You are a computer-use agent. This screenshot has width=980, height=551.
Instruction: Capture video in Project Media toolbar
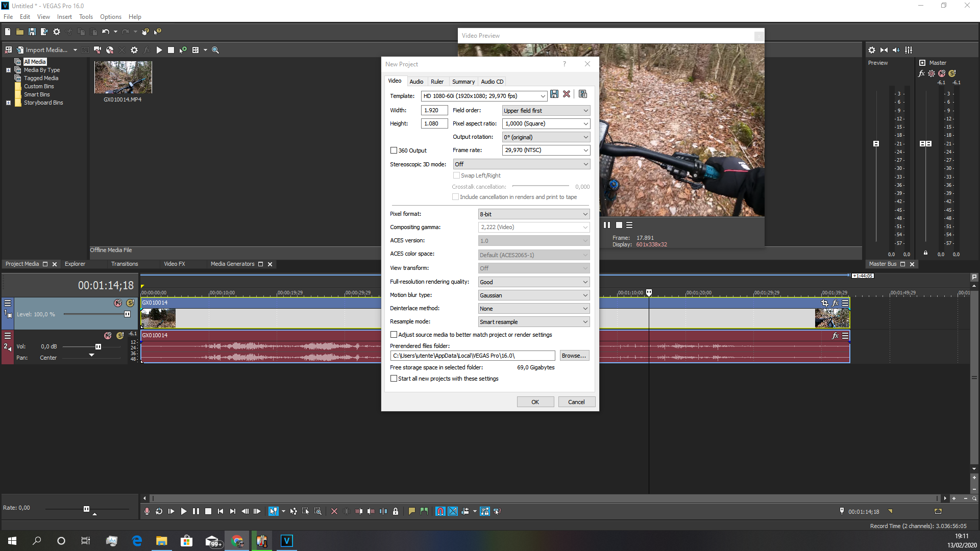97,50
